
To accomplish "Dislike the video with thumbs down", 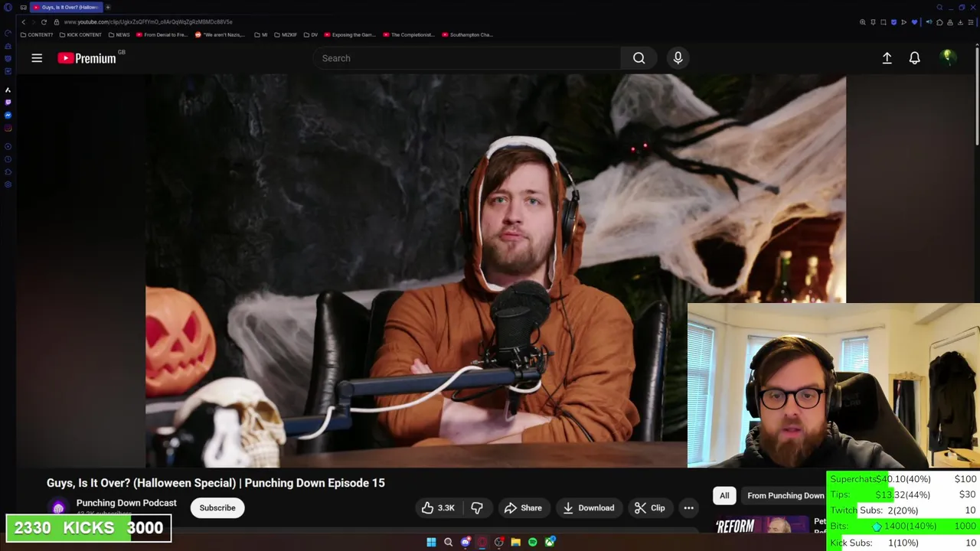I will [477, 507].
